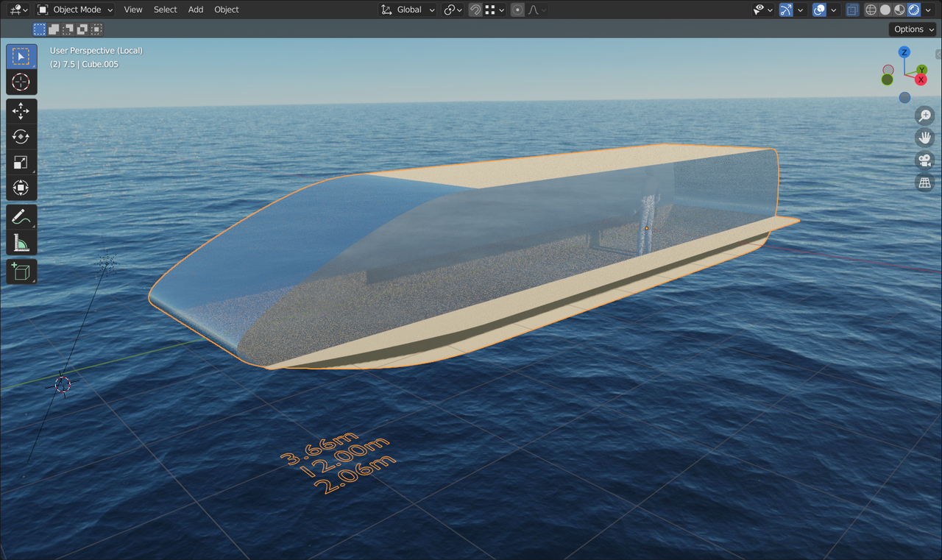Screen dimensions: 942x560
Task: Expand the overlays settings arrow
Action: coord(833,10)
